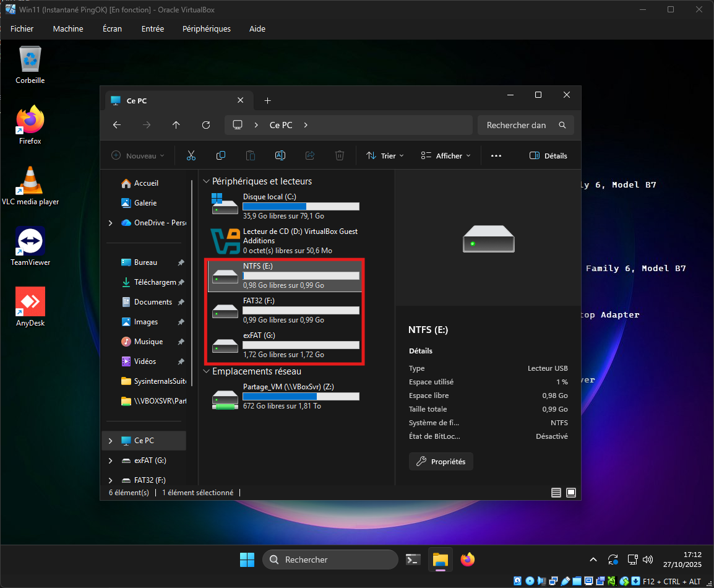Open a new Explorer tab with plus button
The height and width of the screenshot is (588, 714).
pyautogui.click(x=267, y=101)
